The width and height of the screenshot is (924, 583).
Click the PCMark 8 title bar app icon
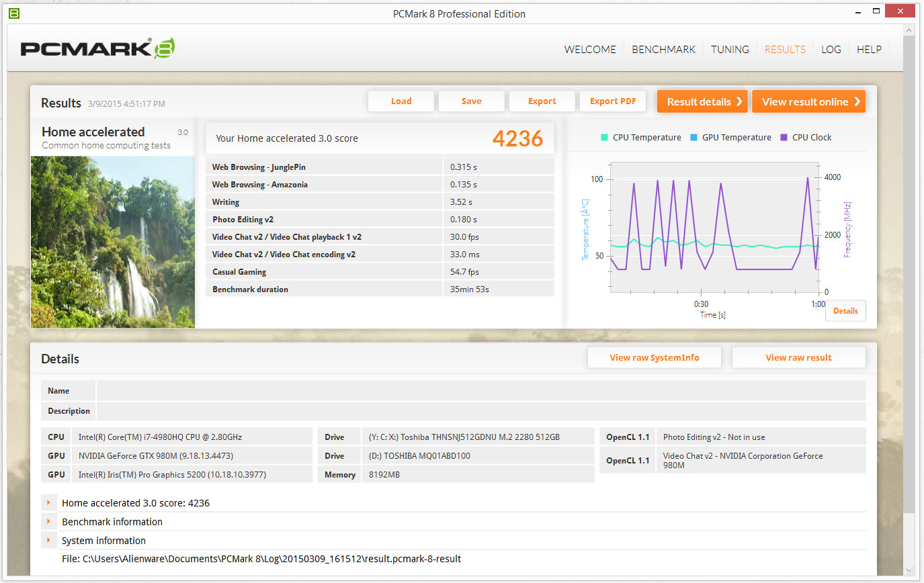coord(14,13)
